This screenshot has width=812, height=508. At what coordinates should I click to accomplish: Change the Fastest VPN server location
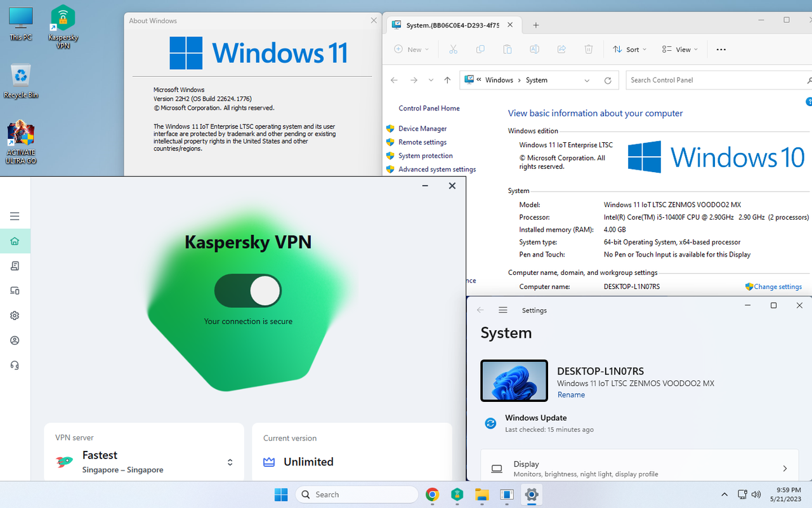coord(230,462)
